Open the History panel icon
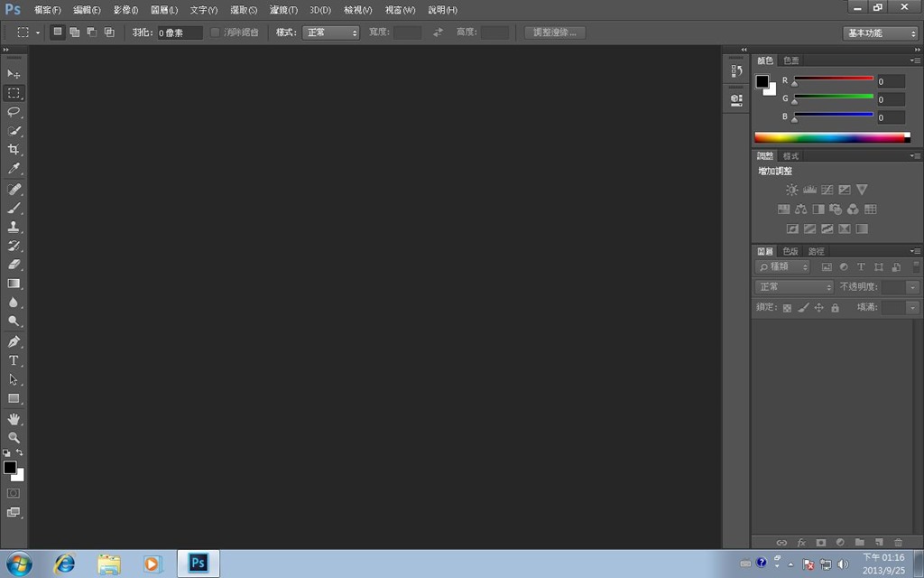 pos(736,70)
